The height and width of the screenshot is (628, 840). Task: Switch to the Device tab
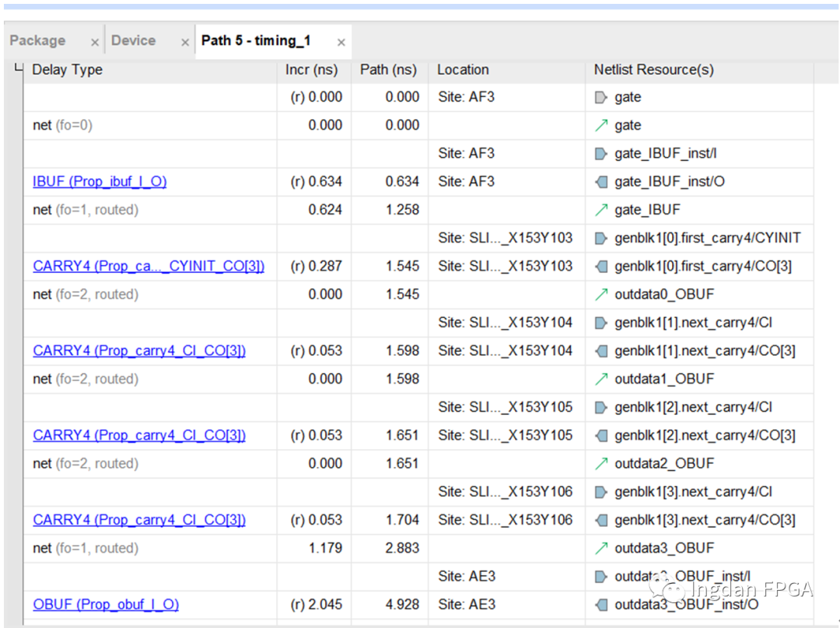133,40
